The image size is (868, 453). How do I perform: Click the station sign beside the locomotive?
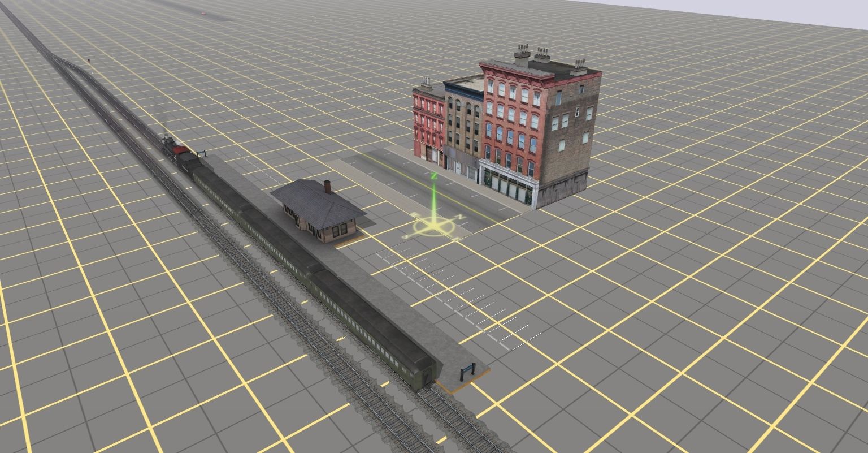coord(201,152)
